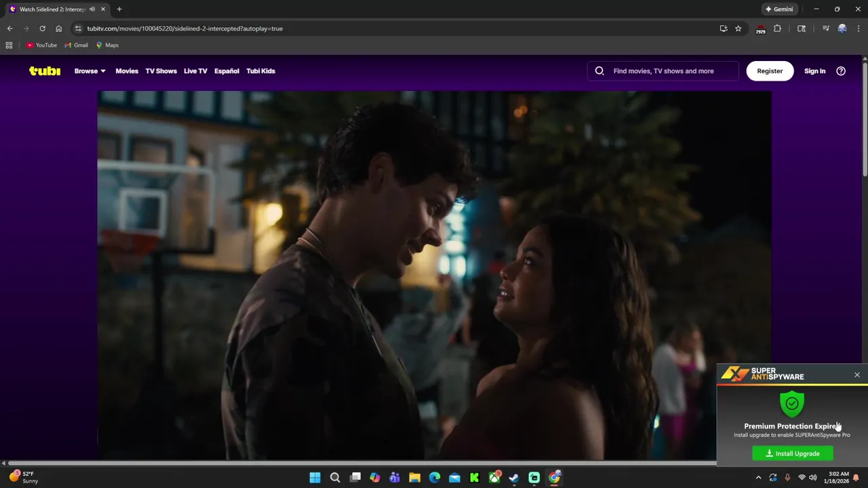The width and height of the screenshot is (868, 488).
Task: Reload the page
Action: point(42,28)
